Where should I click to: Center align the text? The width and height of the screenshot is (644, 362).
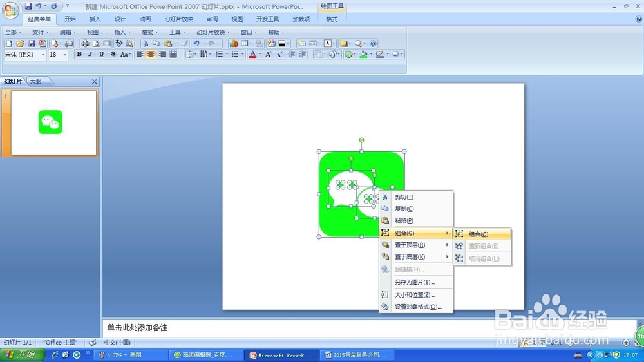(151, 54)
